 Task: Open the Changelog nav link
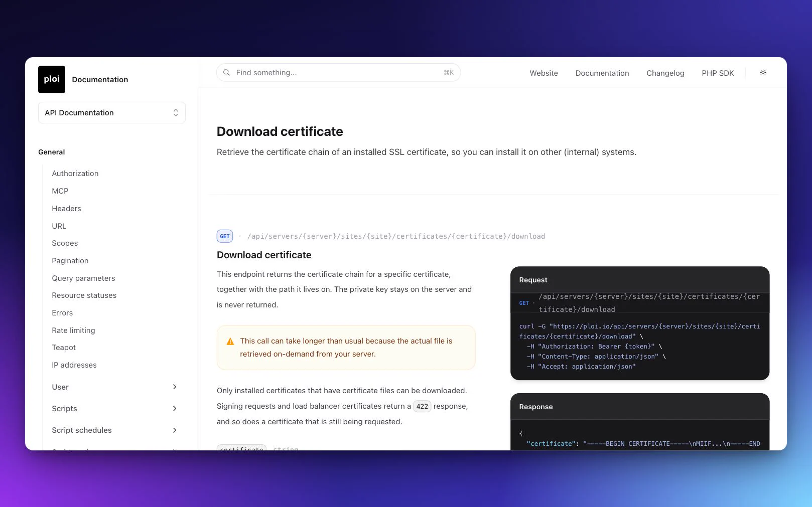pyautogui.click(x=665, y=73)
